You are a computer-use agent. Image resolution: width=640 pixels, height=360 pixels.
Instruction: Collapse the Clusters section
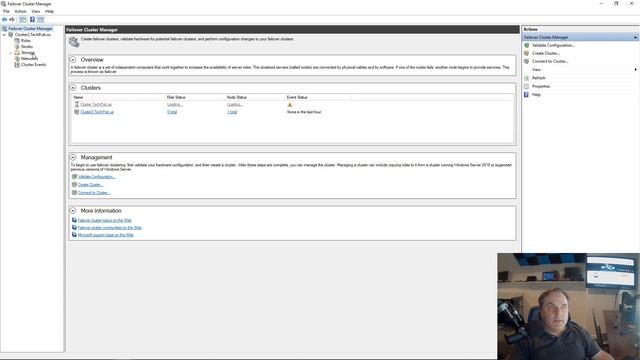[x=73, y=88]
